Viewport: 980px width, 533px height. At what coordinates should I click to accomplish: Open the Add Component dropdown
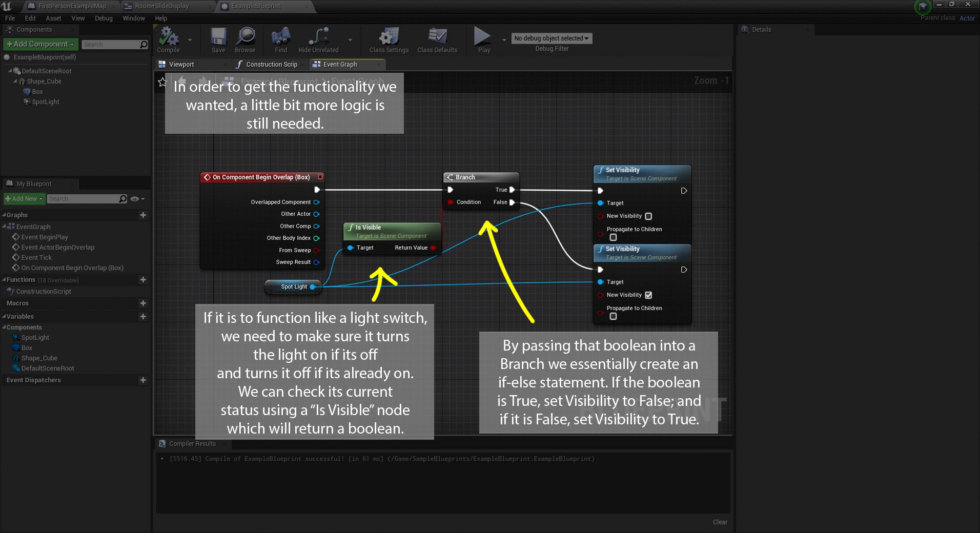(x=41, y=45)
